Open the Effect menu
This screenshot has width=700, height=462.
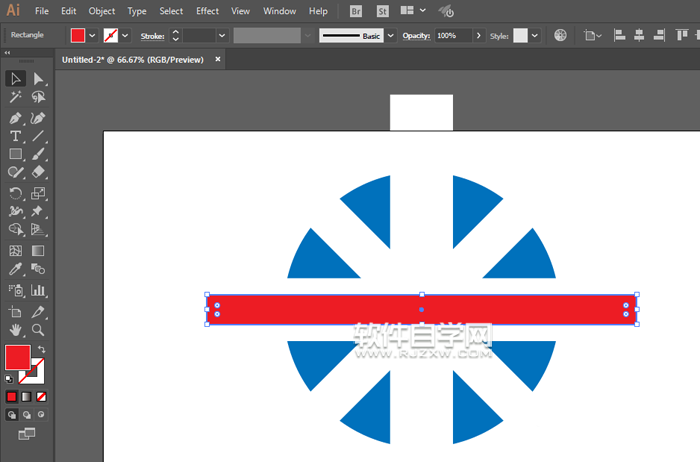[x=207, y=11]
